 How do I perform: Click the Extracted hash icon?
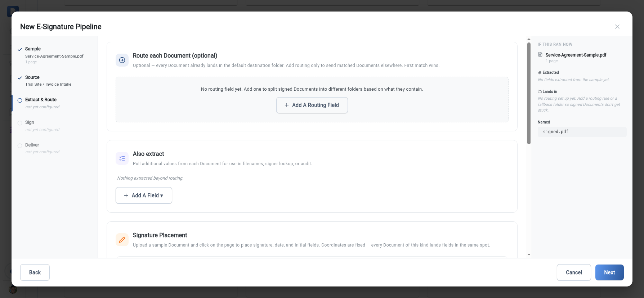point(540,73)
